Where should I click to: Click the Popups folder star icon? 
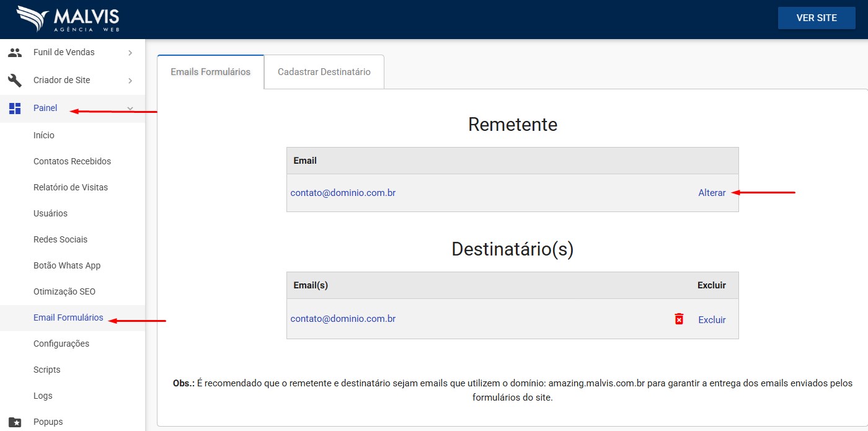15,422
